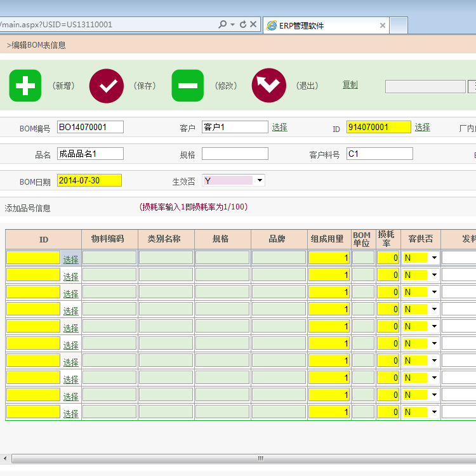Click the >编辑BOM表信息 breadcrumb text
This screenshot has width=476, height=476.
coord(36,45)
